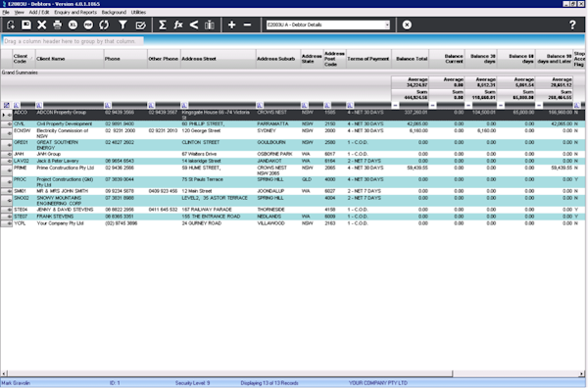Open the View menu

(x=19, y=13)
